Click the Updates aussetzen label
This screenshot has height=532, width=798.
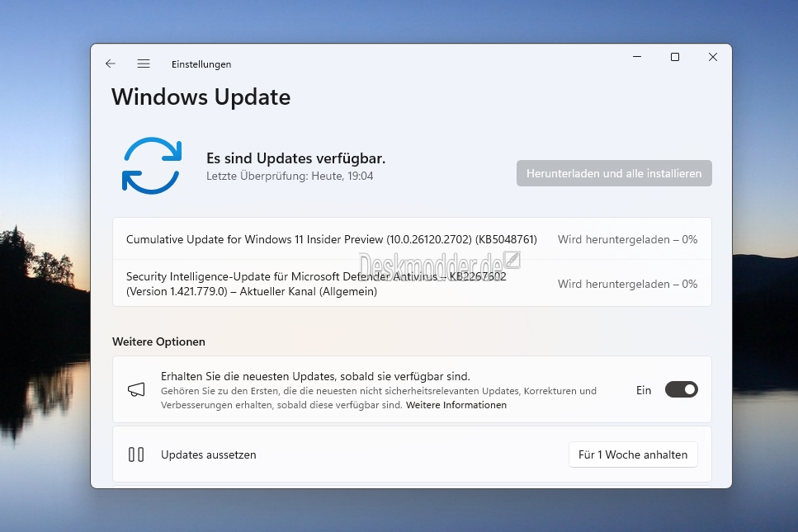click(209, 454)
